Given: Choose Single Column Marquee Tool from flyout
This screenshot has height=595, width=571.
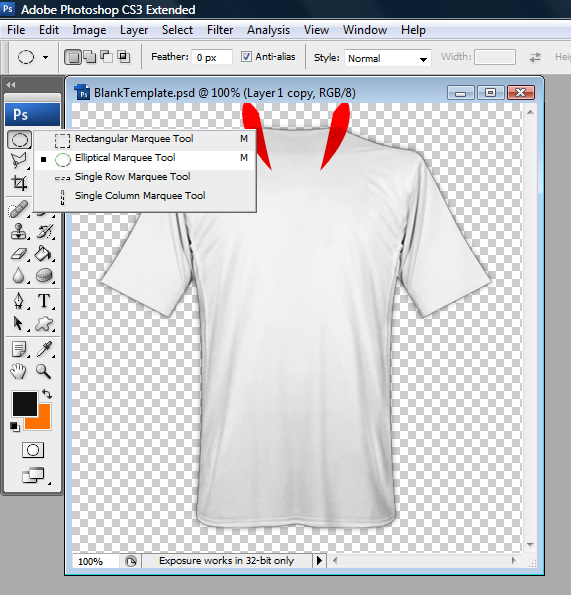Looking at the screenshot, I should [x=145, y=196].
